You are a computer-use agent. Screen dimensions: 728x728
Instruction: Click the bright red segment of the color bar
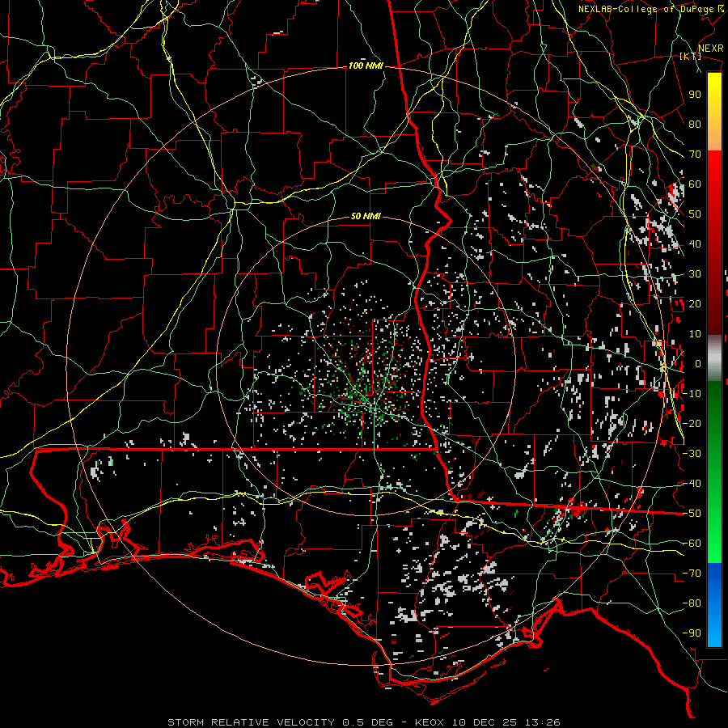point(714,167)
